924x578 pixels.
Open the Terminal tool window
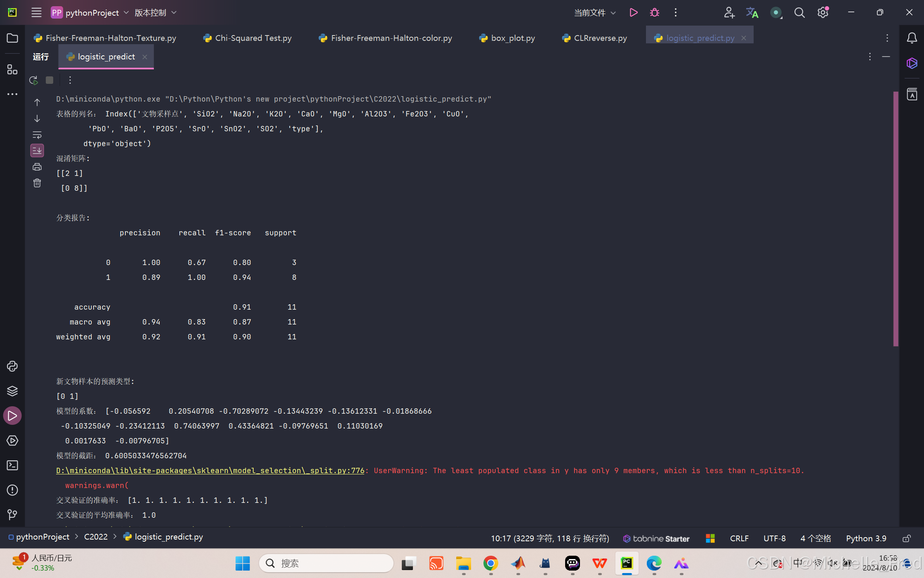12,465
